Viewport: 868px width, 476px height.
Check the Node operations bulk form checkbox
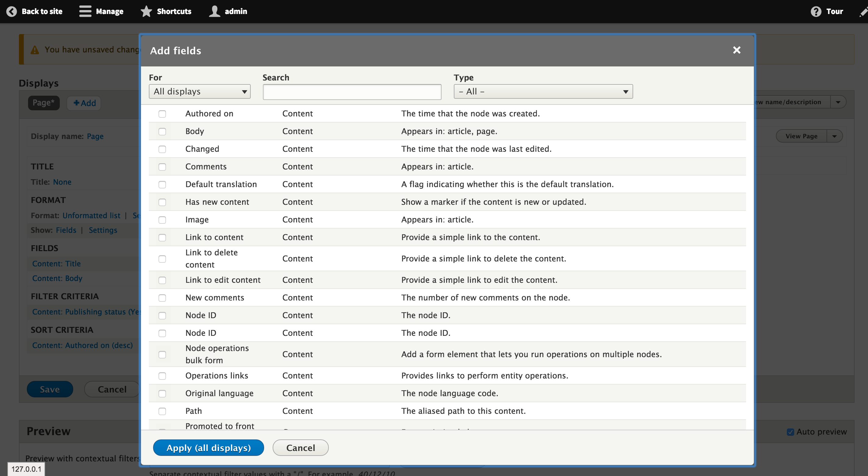point(162,354)
